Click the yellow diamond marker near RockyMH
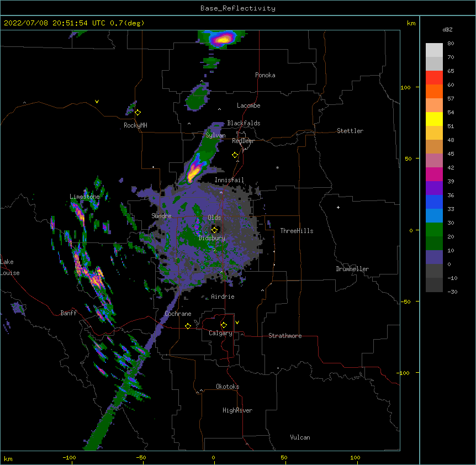Screen dimensions: 476x465 [x=138, y=113]
